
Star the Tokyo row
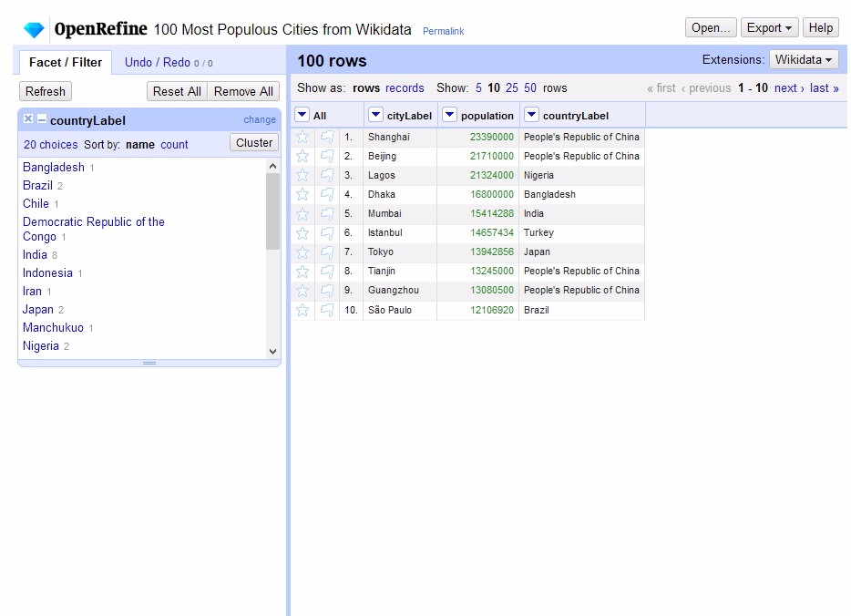pyautogui.click(x=302, y=252)
